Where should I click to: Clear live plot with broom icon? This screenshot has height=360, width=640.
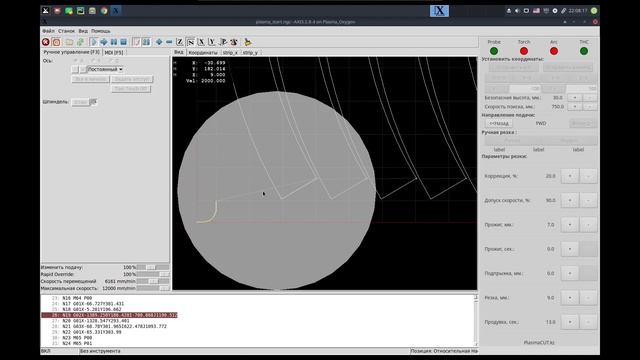[247, 42]
